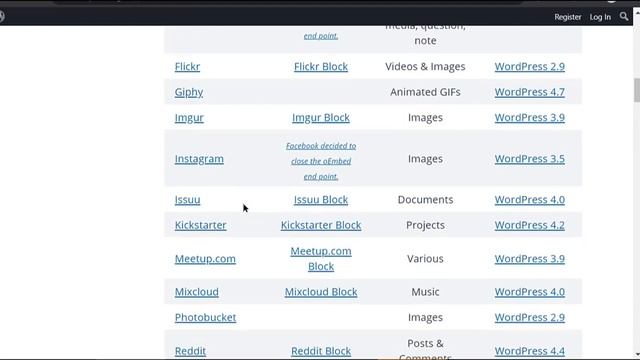Click 'Projects' cell in Kickstarter row
Screen dimensions: 640x360
tap(425, 225)
